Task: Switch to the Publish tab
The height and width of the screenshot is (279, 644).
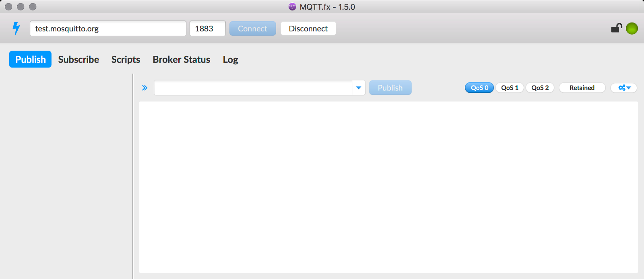Action: pyautogui.click(x=30, y=59)
